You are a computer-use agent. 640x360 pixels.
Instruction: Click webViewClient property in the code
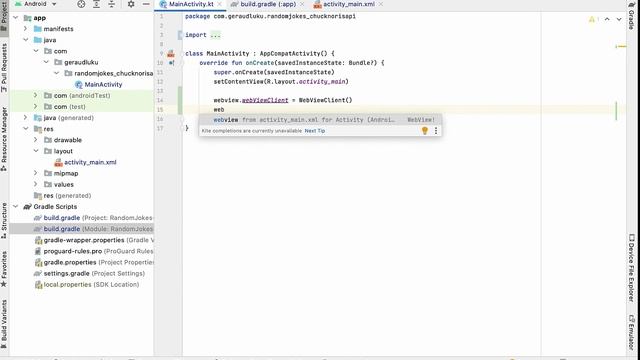click(x=265, y=100)
